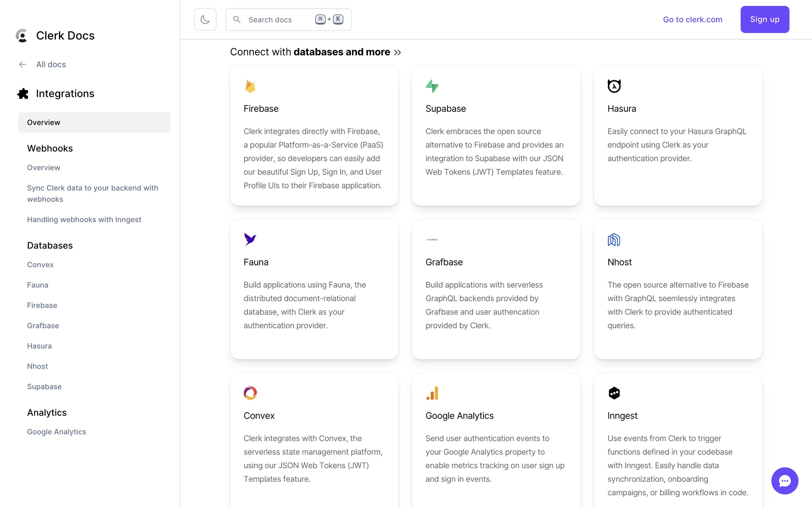Screen dimensions: 812x508
Task: Click the Convex swirl icon
Action: click(x=250, y=393)
